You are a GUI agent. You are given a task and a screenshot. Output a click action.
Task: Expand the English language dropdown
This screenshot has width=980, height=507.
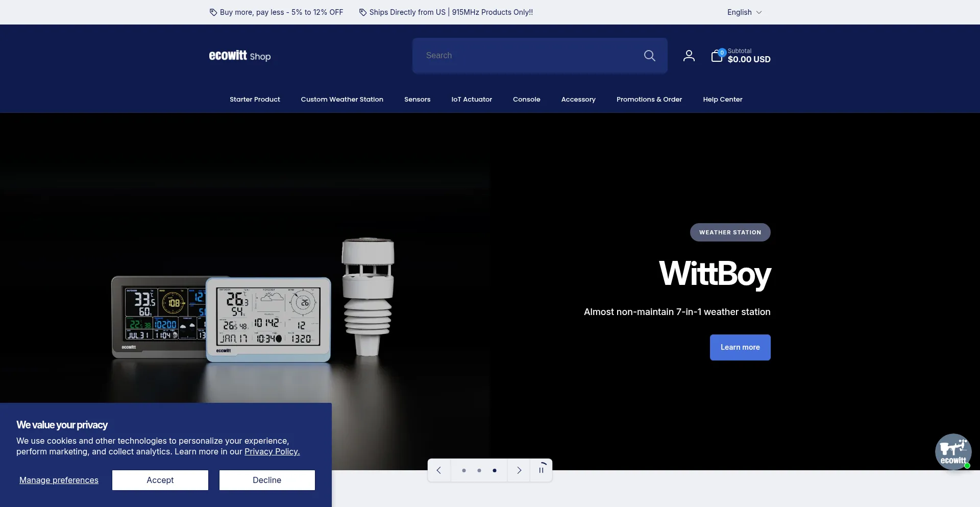click(745, 12)
